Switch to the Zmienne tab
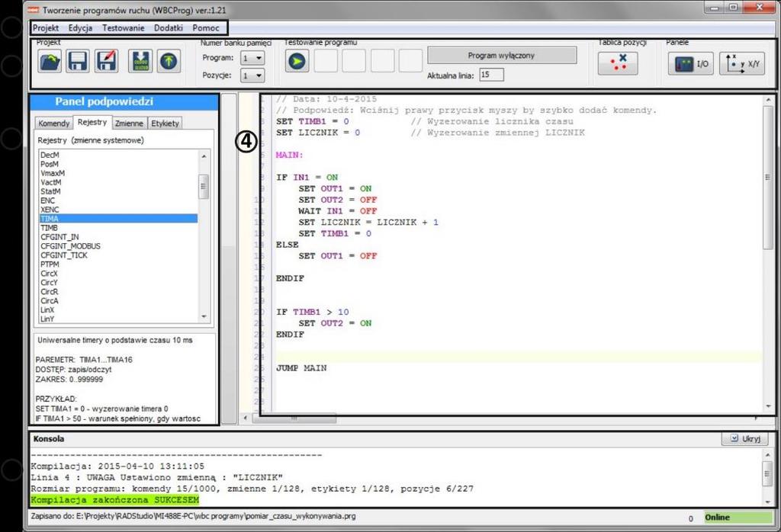Image resolution: width=781 pixels, height=532 pixels. (x=129, y=123)
